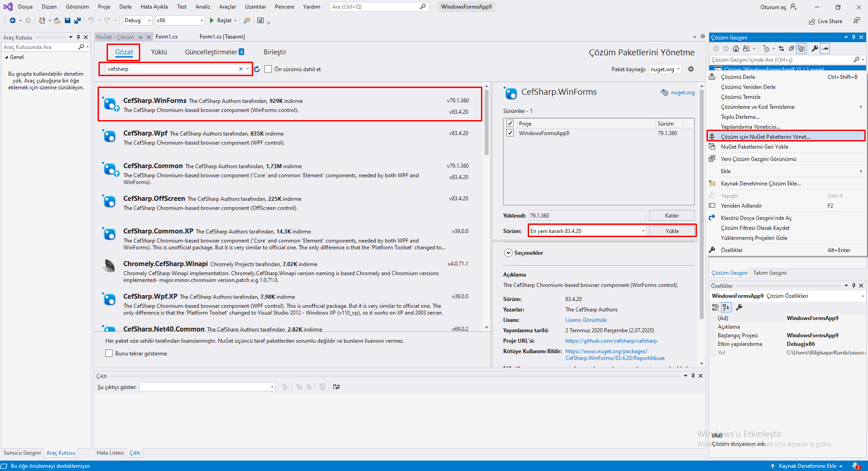Toggle Preview Selected Items icon in Çözüm Gezgini
Screen dimensions: 868x471
(825, 49)
